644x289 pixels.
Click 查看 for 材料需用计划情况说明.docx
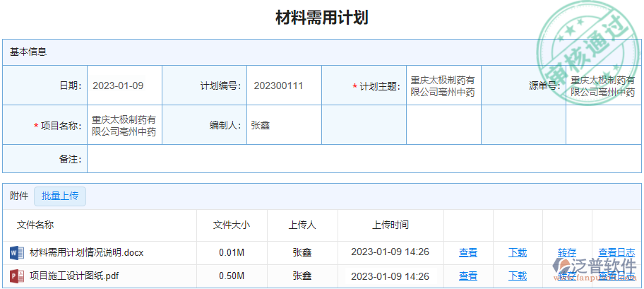tap(468, 252)
